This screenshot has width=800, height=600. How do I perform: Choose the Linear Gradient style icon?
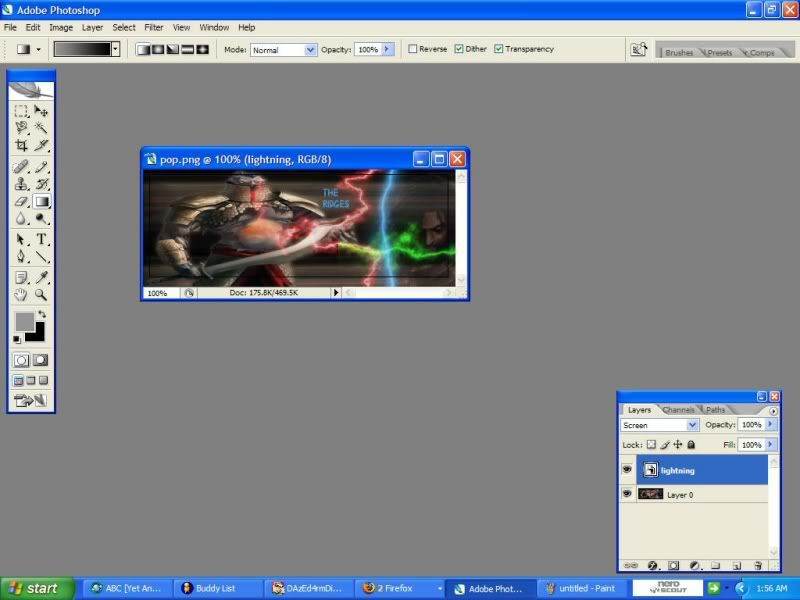pyautogui.click(x=143, y=49)
